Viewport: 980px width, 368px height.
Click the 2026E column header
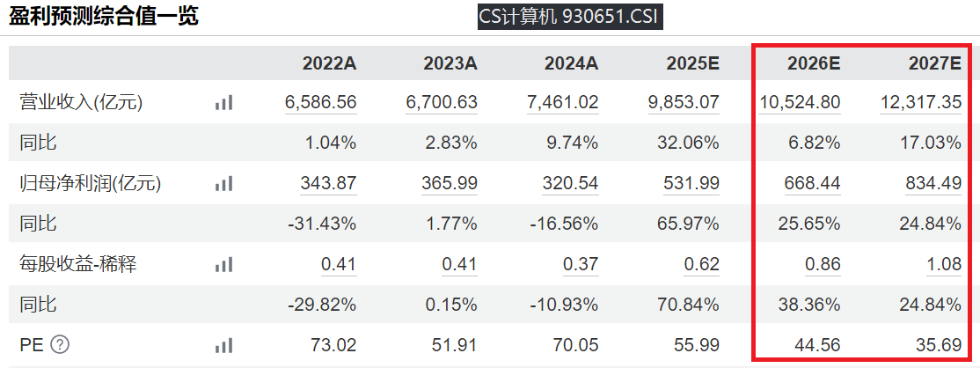813,63
